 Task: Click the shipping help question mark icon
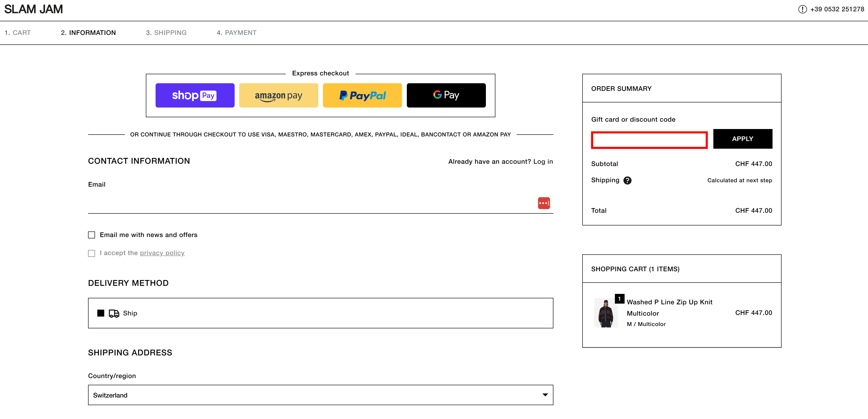[627, 180]
